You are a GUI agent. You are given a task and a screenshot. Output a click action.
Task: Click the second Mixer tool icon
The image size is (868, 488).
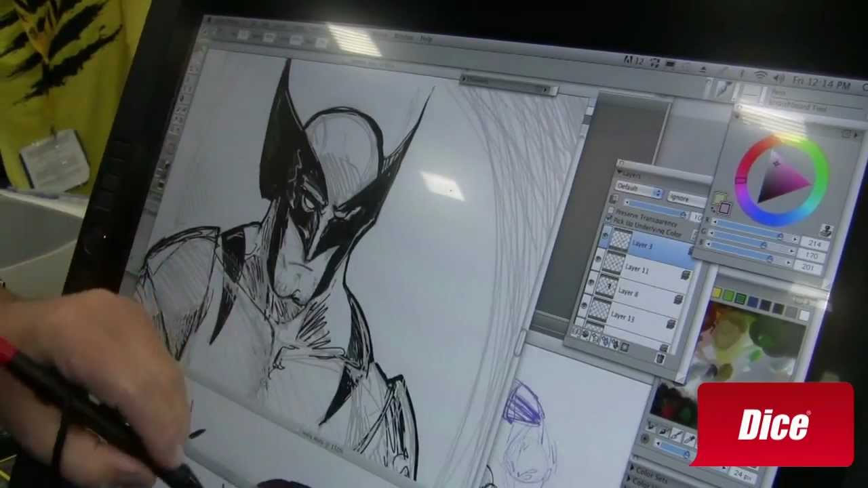point(665,432)
